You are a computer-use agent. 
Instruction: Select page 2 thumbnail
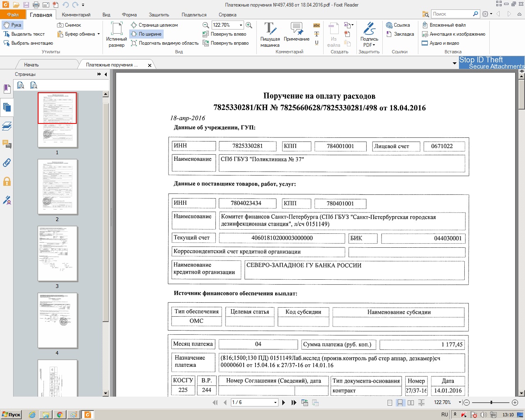57,187
